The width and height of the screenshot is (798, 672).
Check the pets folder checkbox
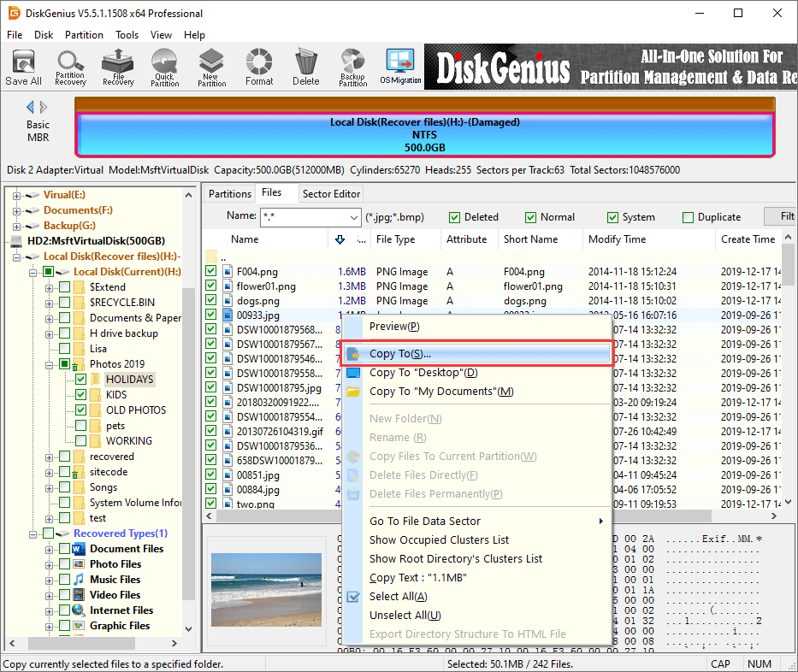pyautogui.click(x=81, y=425)
